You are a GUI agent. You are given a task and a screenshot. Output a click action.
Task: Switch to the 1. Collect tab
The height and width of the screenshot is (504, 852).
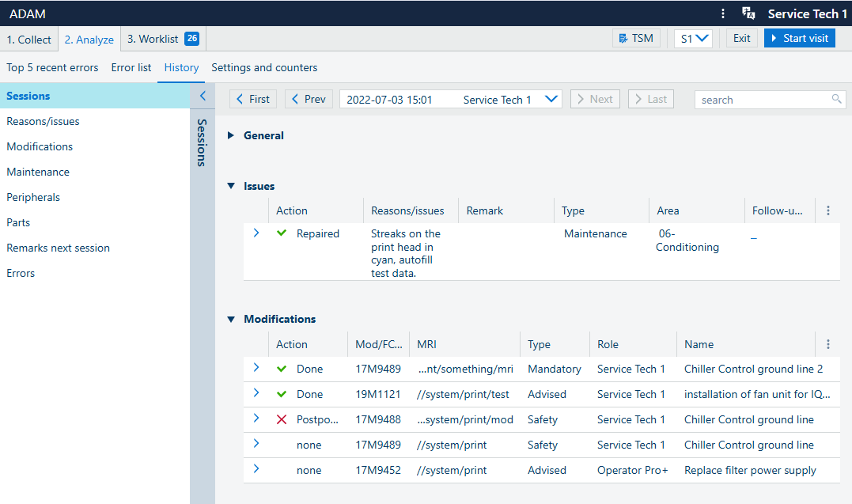[x=28, y=40]
